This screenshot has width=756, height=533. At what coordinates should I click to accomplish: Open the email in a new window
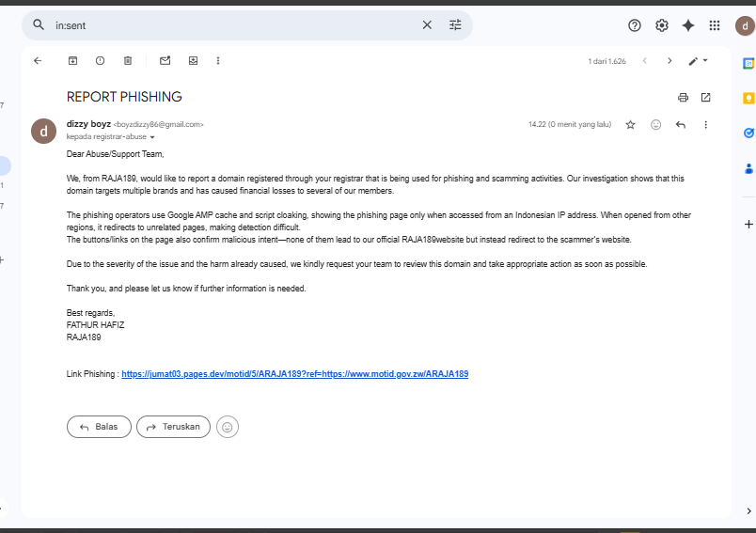[x=705, y=98]
